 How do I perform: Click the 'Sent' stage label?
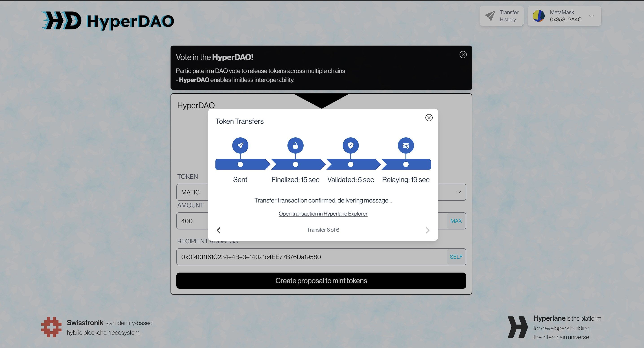[240, 180]
